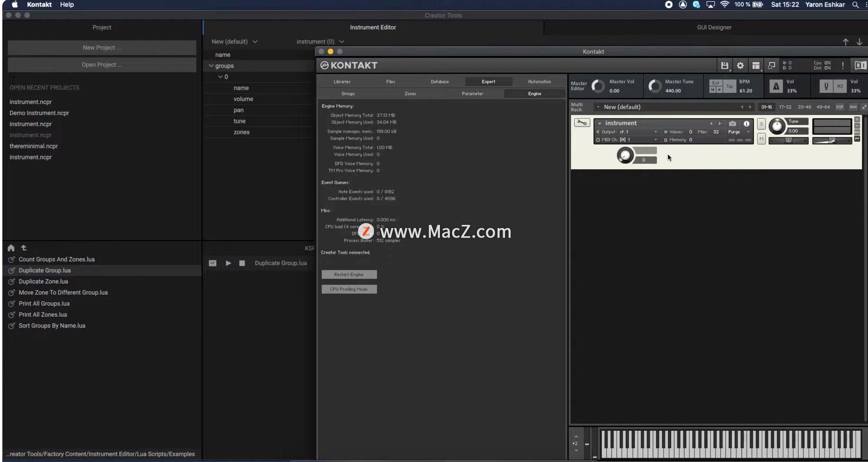Select the Zones sub-tab in Expert

pos(410,94)
